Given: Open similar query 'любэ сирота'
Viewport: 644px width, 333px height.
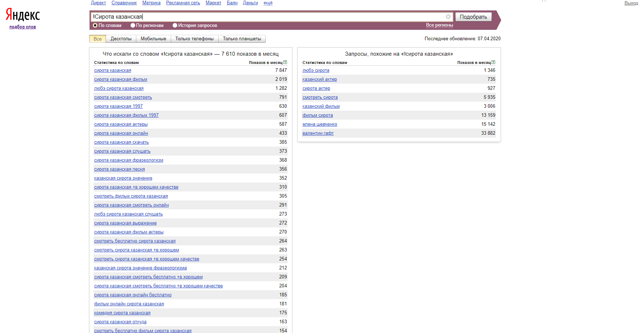Looking at the screenshot, I should pyautogui.click(x=316, y=70).
